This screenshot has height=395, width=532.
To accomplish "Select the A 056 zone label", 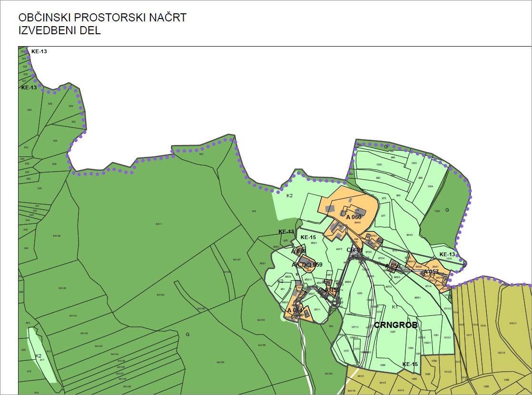I will pyautogui.click(x=393, y=266).
